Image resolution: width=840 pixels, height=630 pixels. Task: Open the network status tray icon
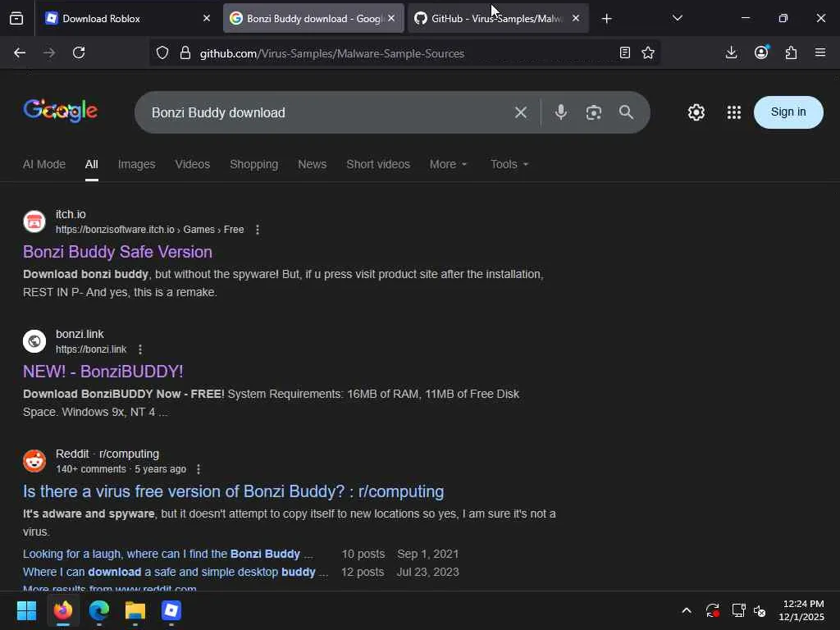739,610
